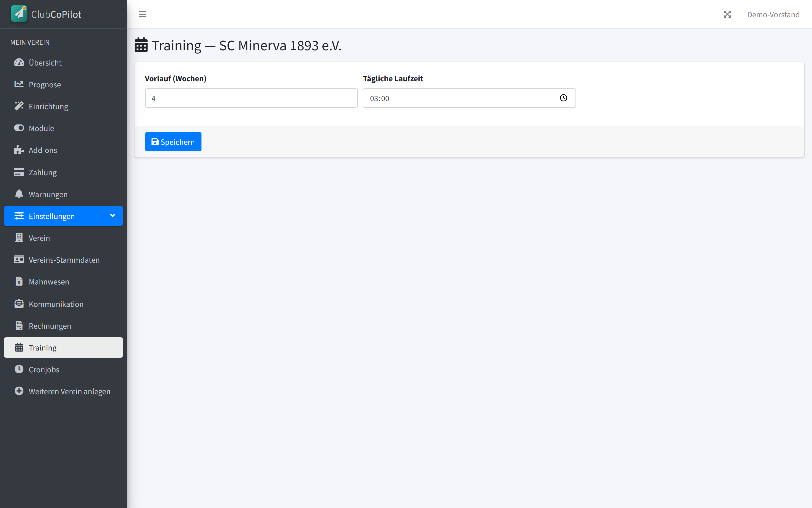This screenshot has width=812, height=508.
Task: Click the Add-ons puzzle piece icon
Action: click(x=19, y=150)
